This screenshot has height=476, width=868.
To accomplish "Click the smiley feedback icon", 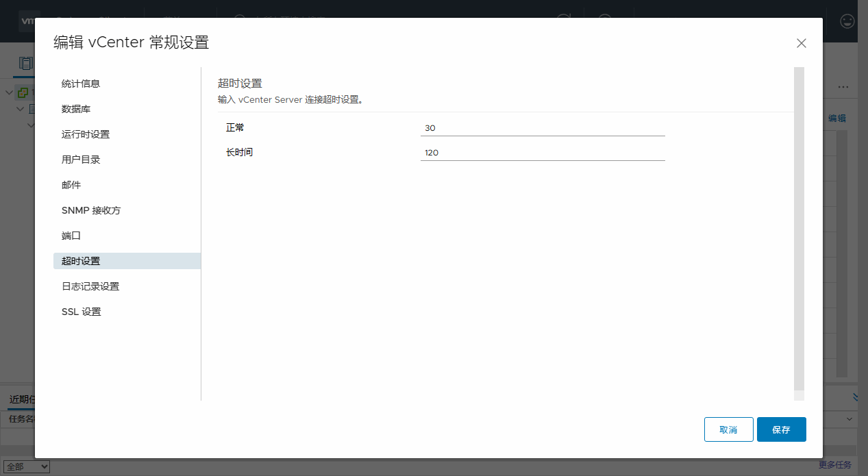I will click(x=847, y=21).
